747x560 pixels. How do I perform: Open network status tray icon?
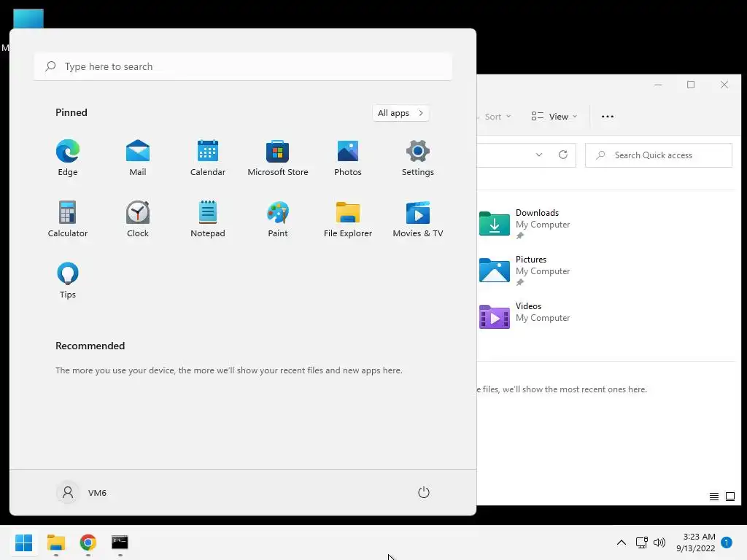(x=642, y=542)
